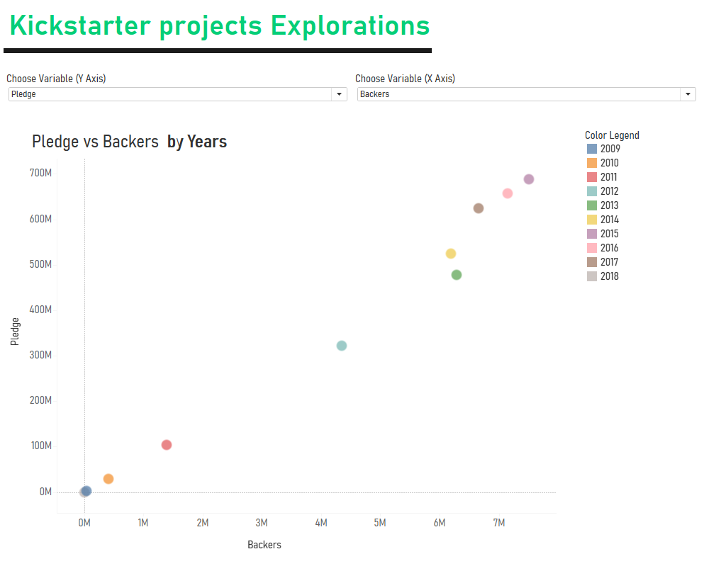Click the 2015 legend label

click(609, 234)
